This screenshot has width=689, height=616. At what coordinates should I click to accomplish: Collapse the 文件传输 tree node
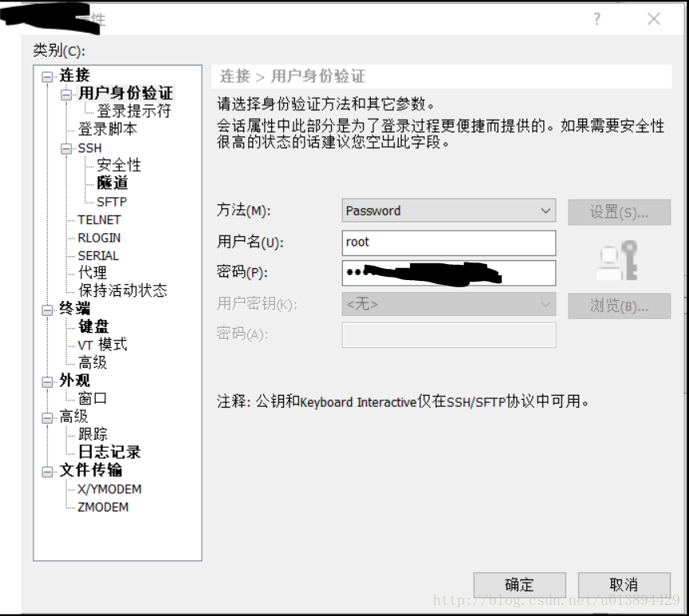coord(47,472)
